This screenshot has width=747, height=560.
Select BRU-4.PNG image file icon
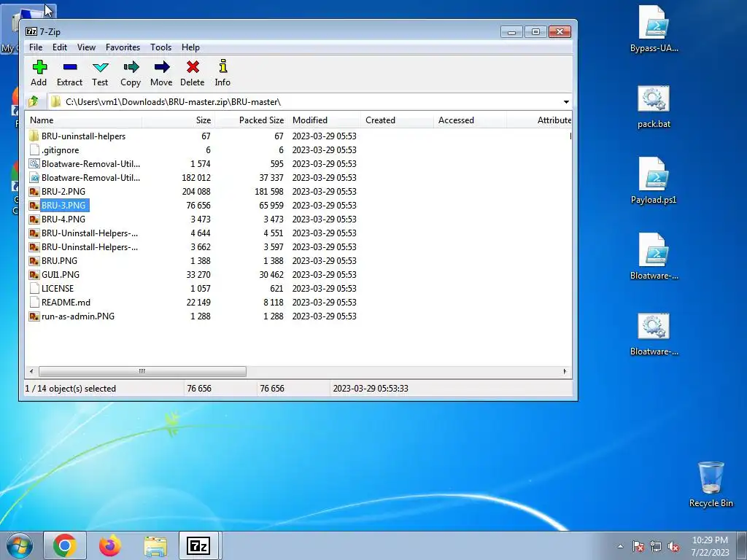pos(34,219)
